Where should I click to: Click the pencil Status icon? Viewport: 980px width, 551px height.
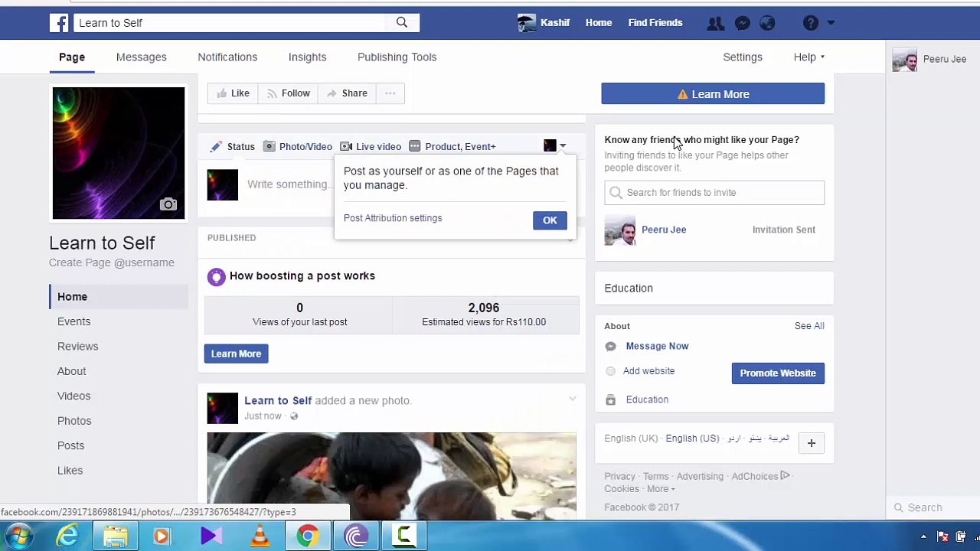click(x=216, y=146)
